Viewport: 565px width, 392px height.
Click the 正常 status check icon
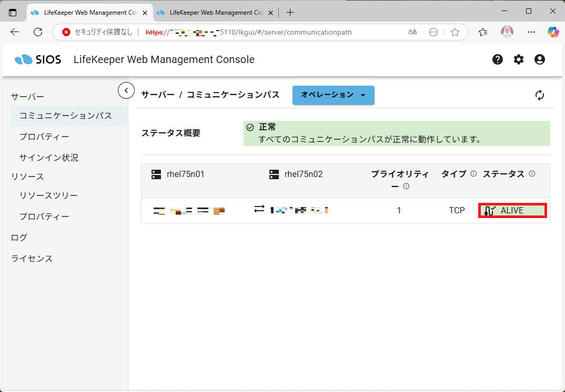(x=250, y=128)
